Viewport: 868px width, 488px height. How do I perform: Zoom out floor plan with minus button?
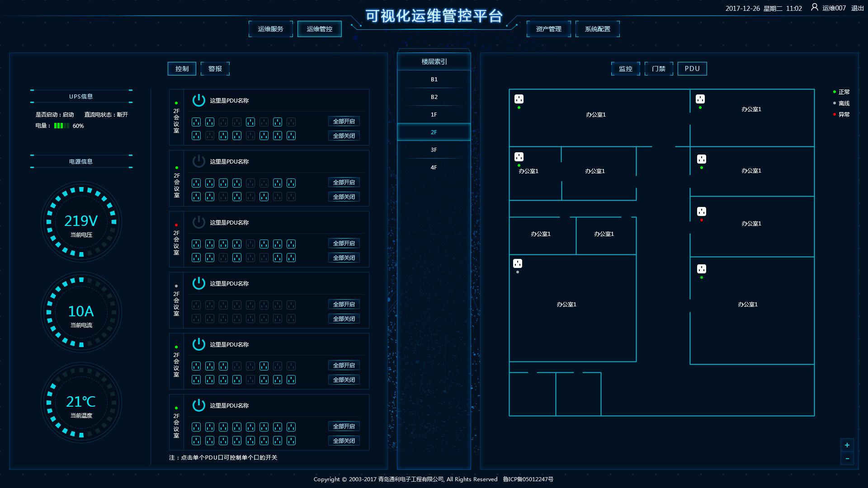point(847,459)
